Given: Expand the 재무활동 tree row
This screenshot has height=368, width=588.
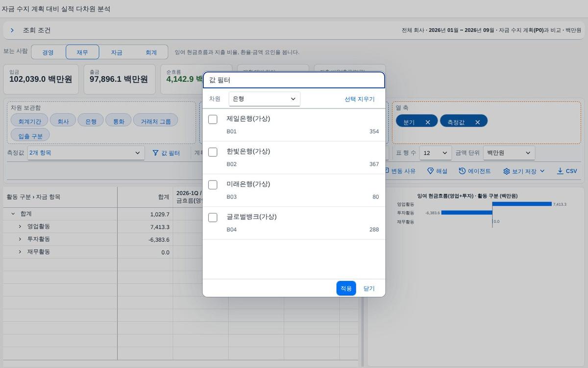Looking at the screenshot, I should pos(20,252).
